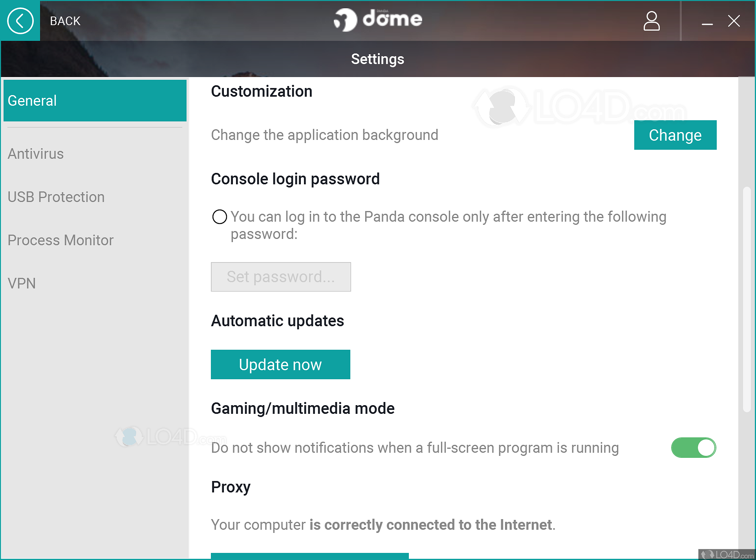Switch to Process Monitor settings
The image size is (756, 560).
coord(60,240)
